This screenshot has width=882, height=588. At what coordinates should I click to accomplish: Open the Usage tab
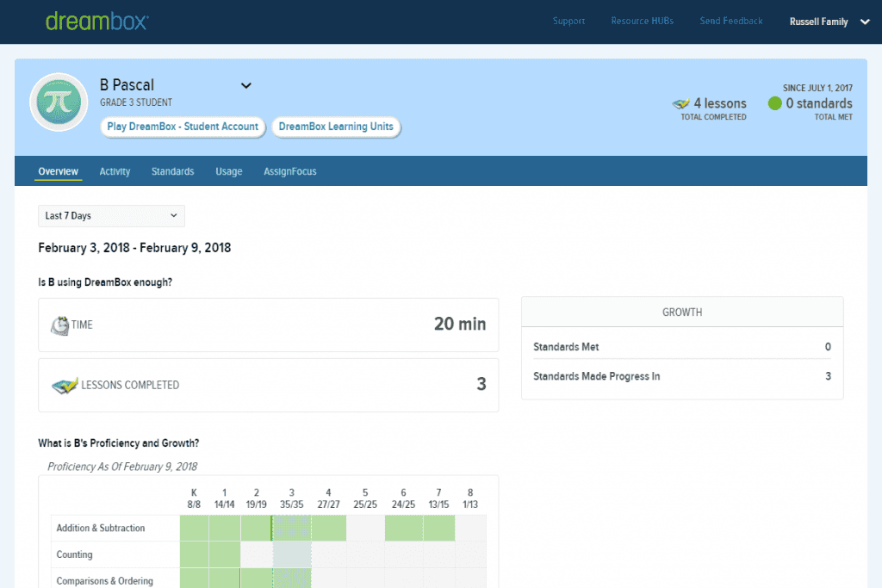229,171
